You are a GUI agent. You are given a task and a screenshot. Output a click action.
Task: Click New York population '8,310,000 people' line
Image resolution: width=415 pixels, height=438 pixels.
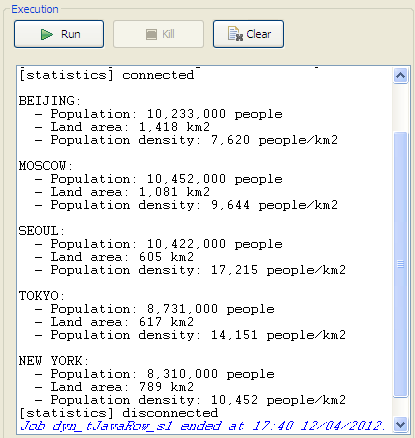(155, 374)
